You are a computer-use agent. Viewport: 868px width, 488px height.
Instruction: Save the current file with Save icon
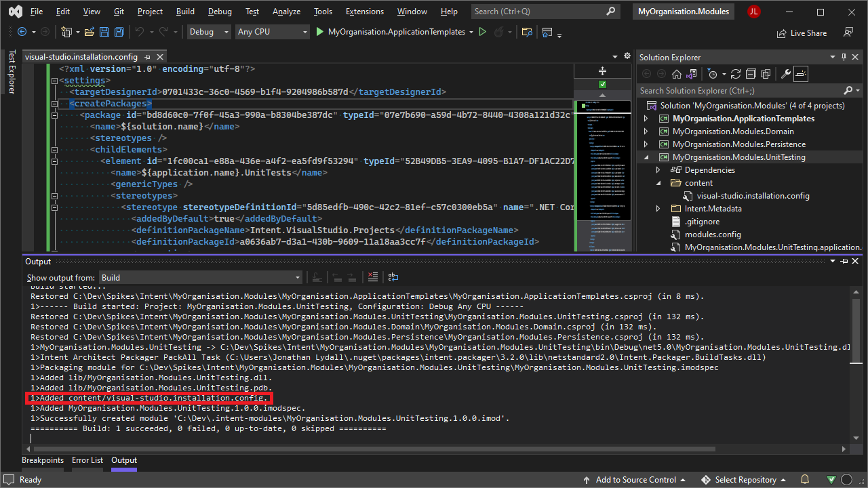(104, 32)
